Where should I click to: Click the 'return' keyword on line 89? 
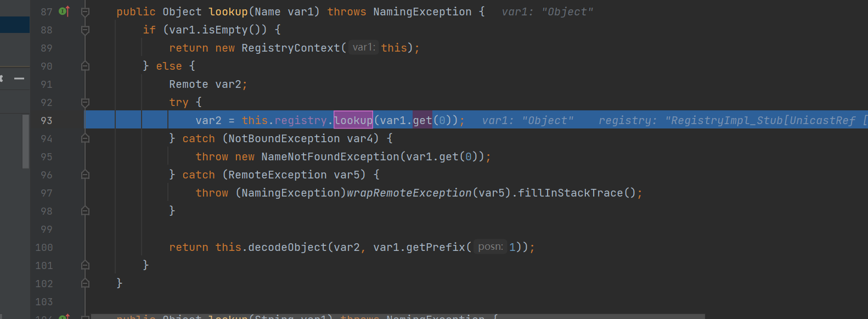point(189,48)
